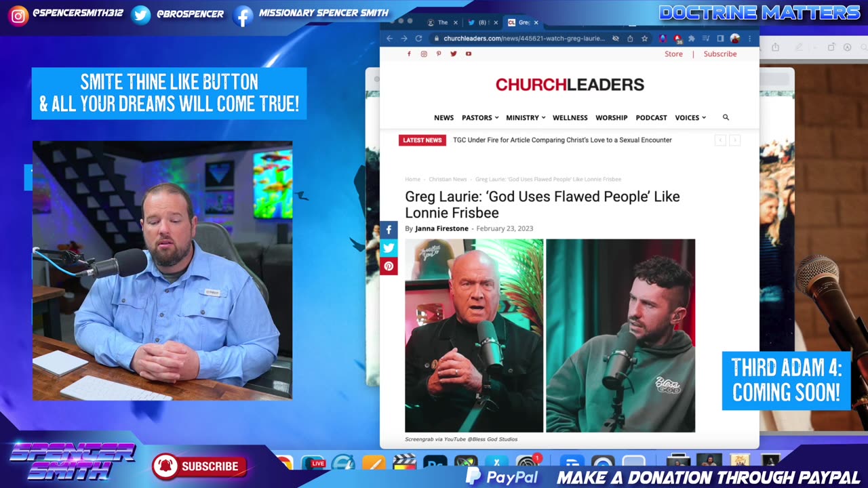
Task: Expand the PASTORS menu dropdown
Action: tap(480, 118)
